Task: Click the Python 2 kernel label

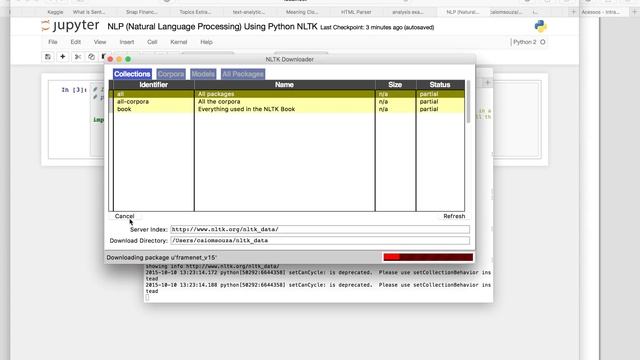Action: coord(525,42)
